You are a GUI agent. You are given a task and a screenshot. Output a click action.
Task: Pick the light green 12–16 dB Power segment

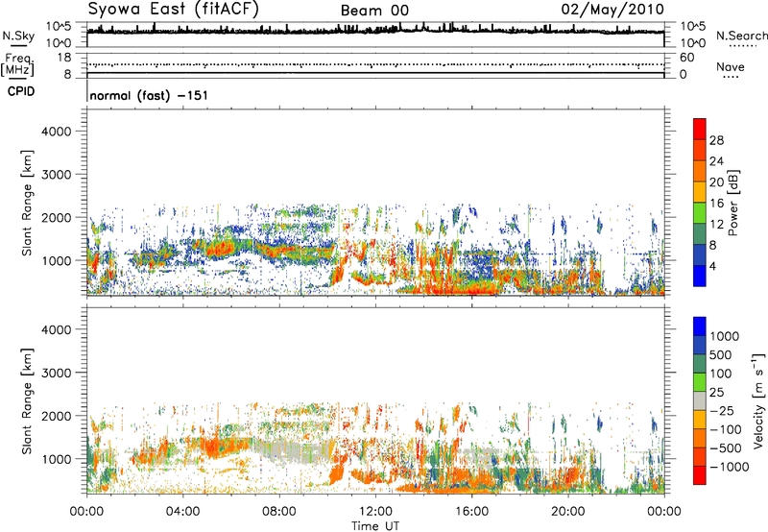700,213
